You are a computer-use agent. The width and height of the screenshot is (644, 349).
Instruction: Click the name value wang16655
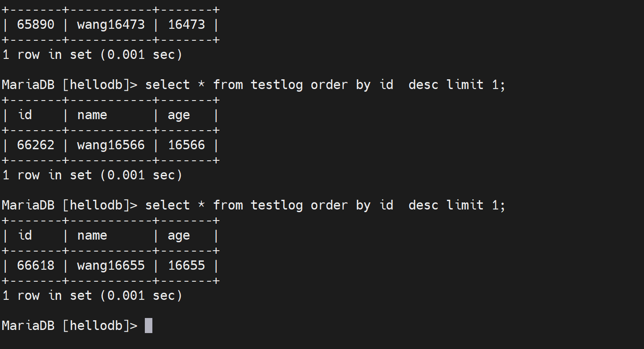coord(111,265)
